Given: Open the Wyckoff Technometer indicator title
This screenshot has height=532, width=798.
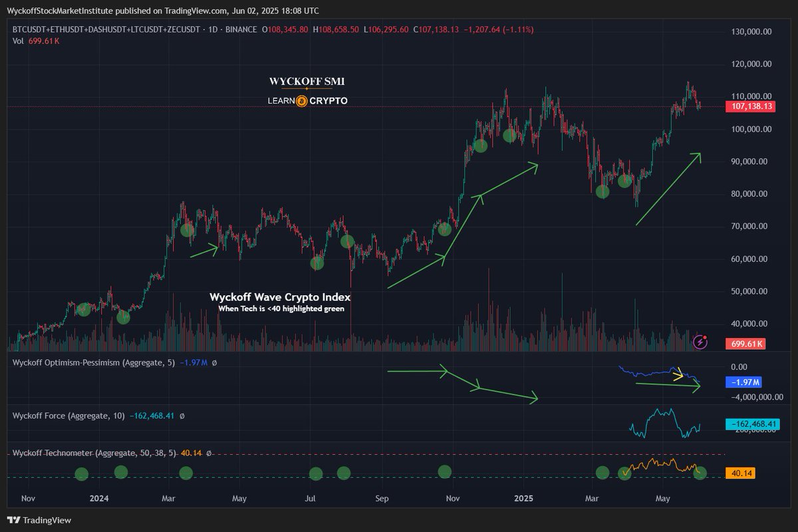Looking at the screenshot, I should pyautogui.click(x=94, y=453).
